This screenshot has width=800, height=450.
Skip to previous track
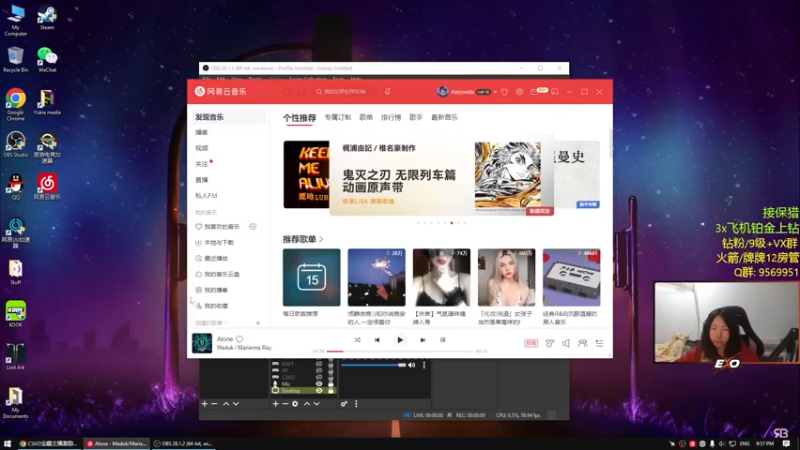pos(377,340)
